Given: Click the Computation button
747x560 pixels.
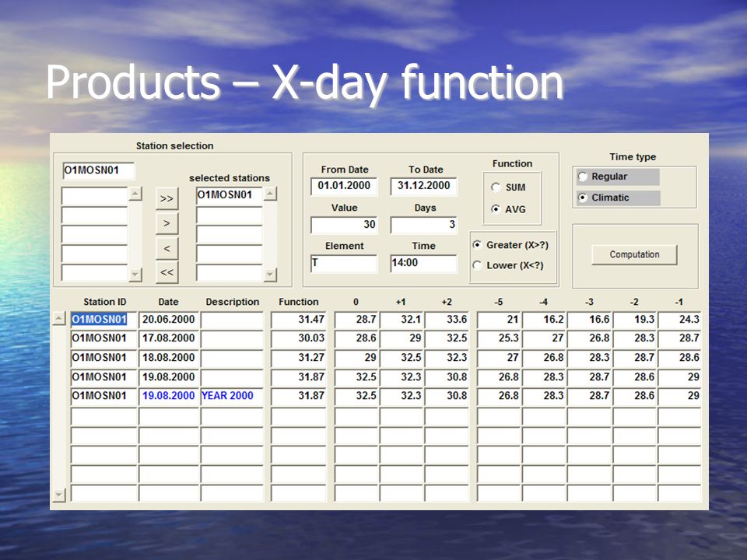Looking at the screenshot, I should pyautogui.click(x=634, y=255).
